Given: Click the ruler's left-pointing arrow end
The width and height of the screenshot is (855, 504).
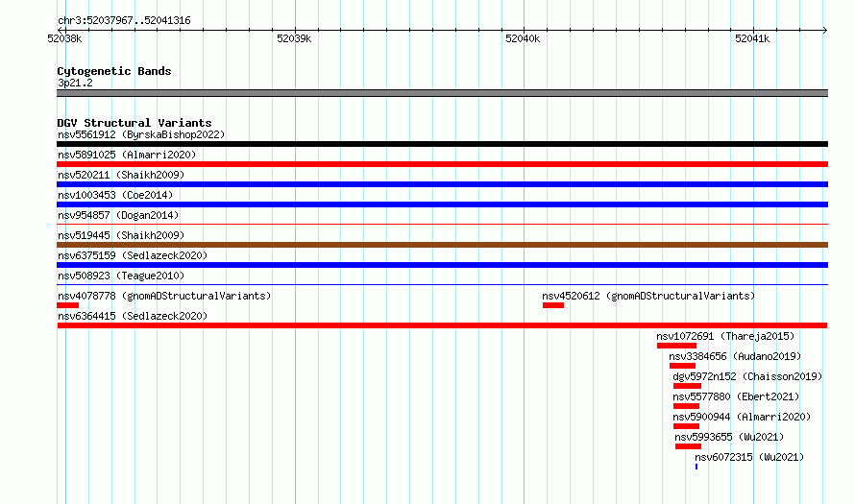Looking at the screenshot, I should [x=60, y=30].
